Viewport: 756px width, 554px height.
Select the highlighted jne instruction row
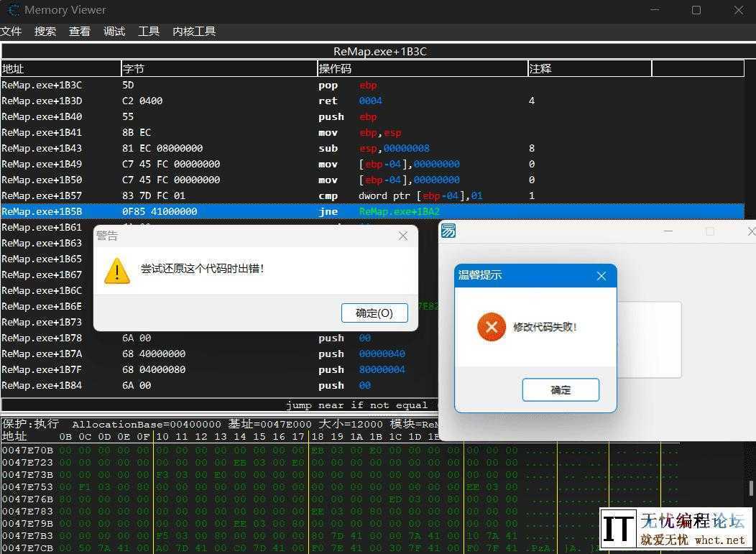tap(216, 211)
